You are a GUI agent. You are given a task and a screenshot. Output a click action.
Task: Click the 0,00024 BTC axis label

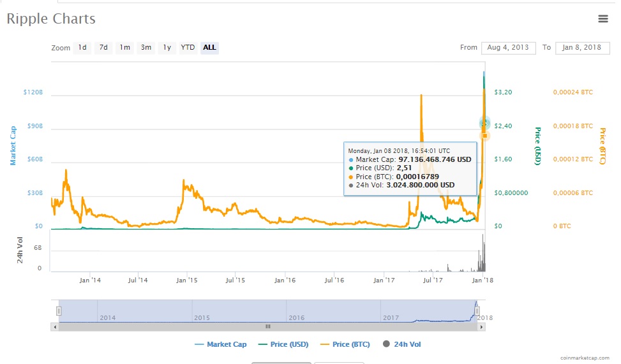click(x=573, y=92)
